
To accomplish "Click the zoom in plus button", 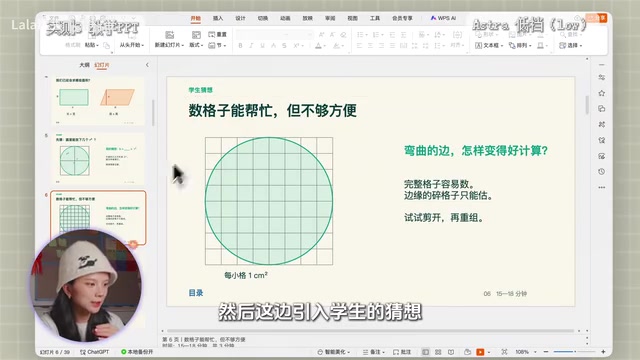I will (603, 352).
